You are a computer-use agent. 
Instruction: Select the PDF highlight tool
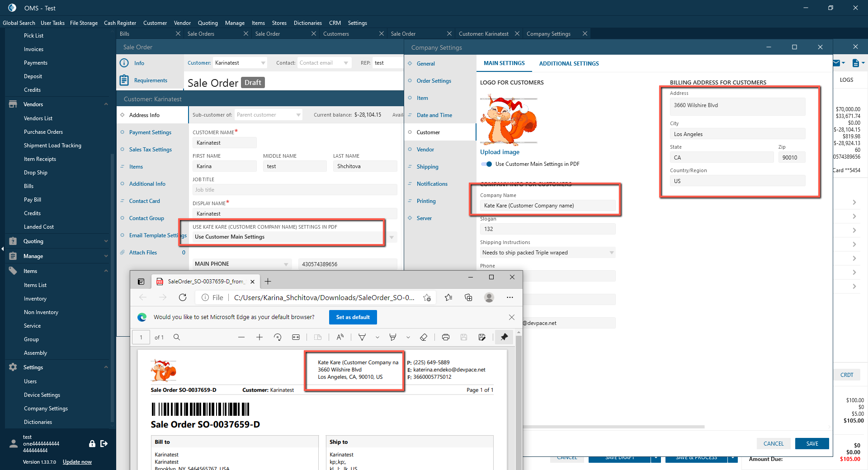coord(393,337)
